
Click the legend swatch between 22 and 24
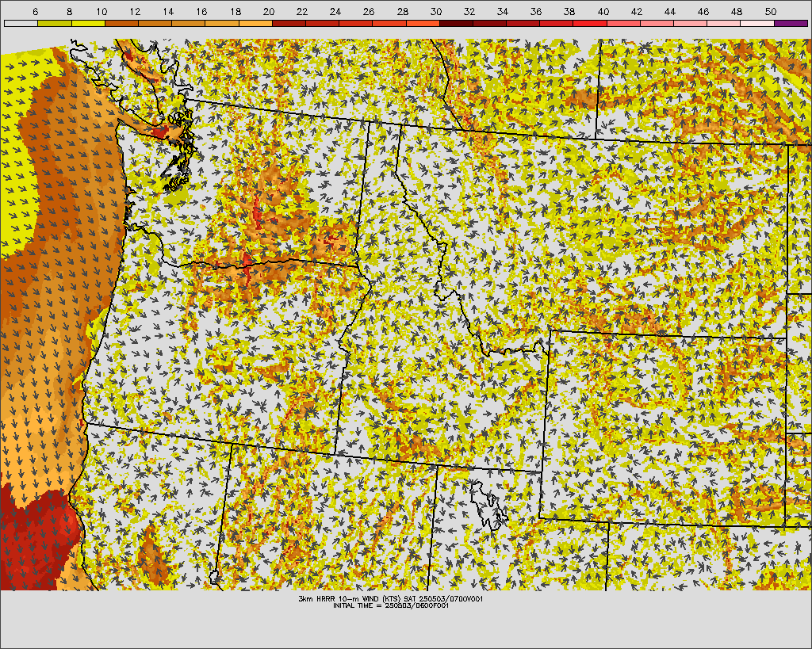[x=322, y=23]
